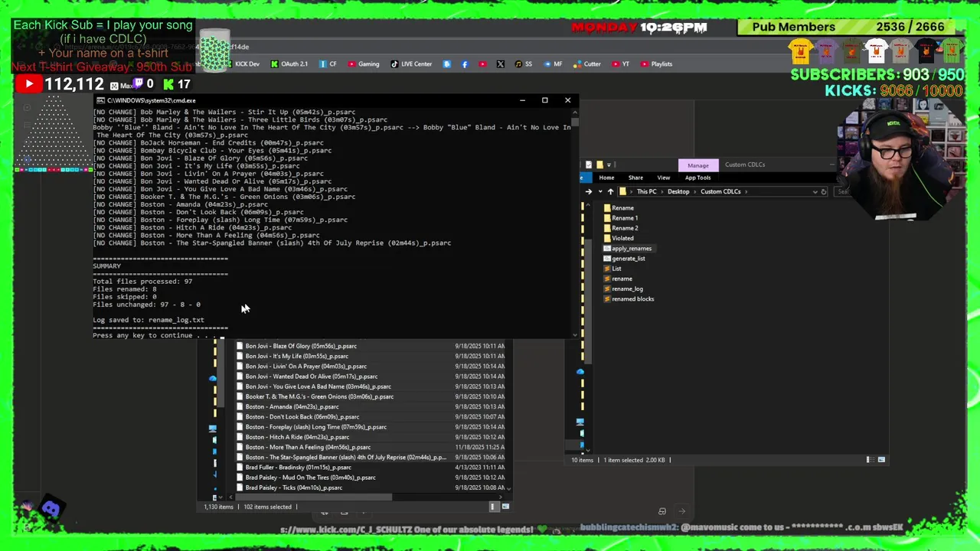Maximize the cmd.exe window

coord(544,100)
